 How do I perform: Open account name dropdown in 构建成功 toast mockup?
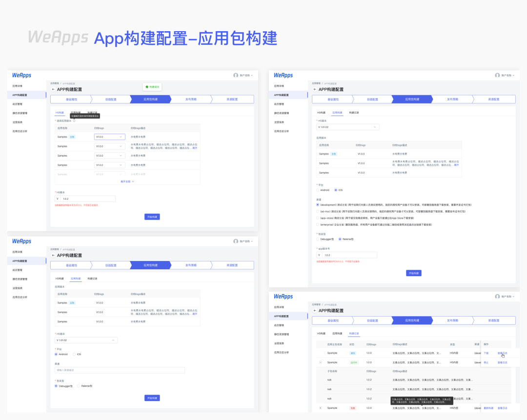pyautogui.click(x=246, y=75)
